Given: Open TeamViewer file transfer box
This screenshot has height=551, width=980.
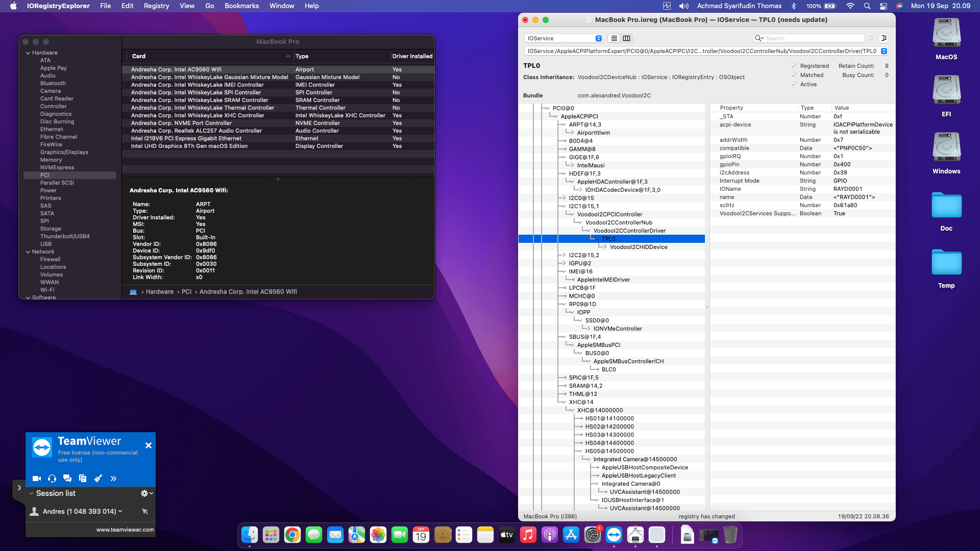Looking at the screenshot, I should [83, 479].
